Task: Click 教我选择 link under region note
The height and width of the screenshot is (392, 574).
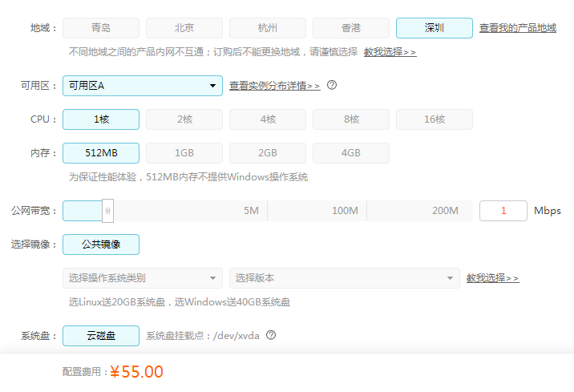Action: coord(390,51)
